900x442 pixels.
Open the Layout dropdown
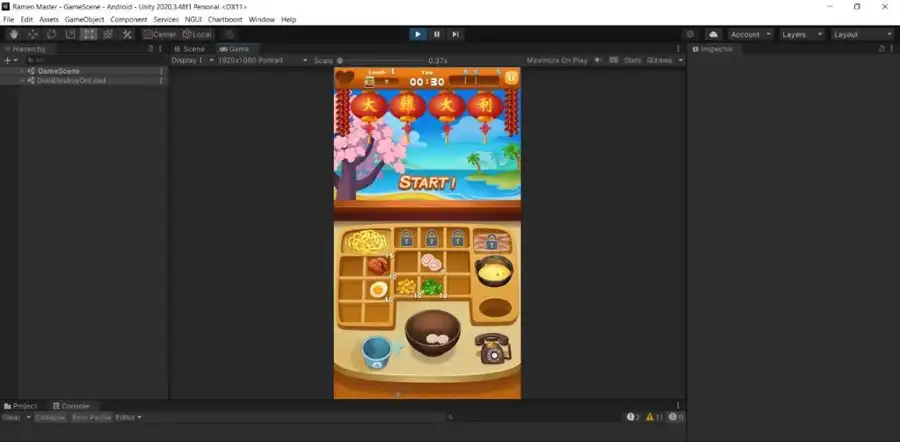pos(862,34)
